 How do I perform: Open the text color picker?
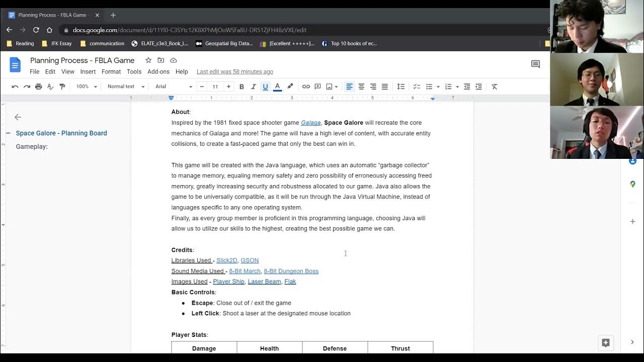[277, 86]
